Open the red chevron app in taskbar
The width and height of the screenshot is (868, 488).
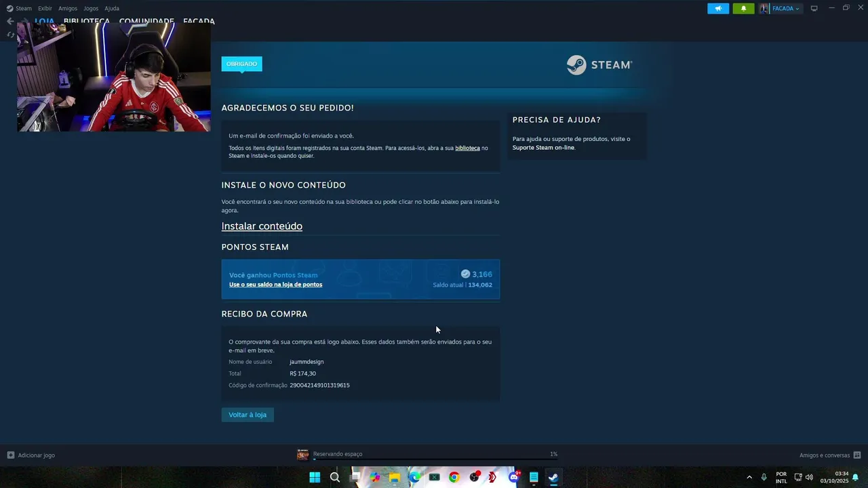point(494,477)
